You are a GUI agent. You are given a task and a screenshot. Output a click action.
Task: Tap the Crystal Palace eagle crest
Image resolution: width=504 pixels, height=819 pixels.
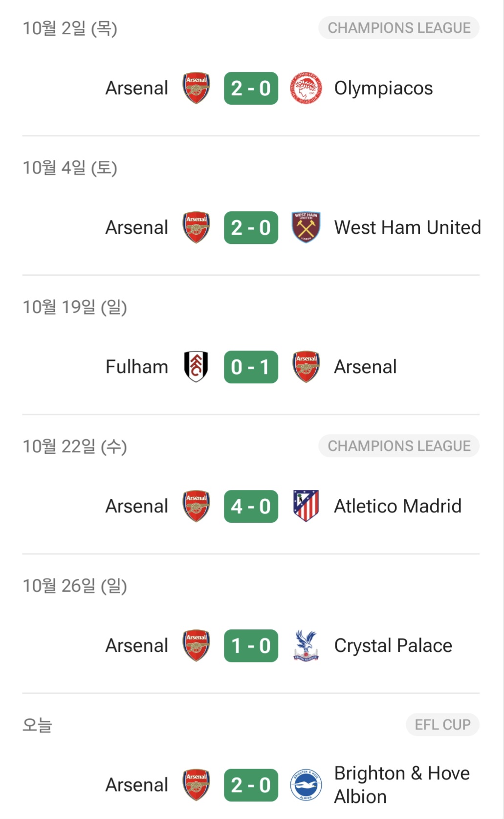(306, 645)
